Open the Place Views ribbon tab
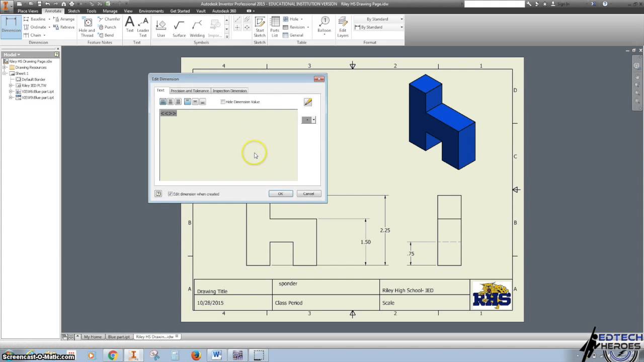The width and height of the screenshot is (644, 362). coord(28,11)
